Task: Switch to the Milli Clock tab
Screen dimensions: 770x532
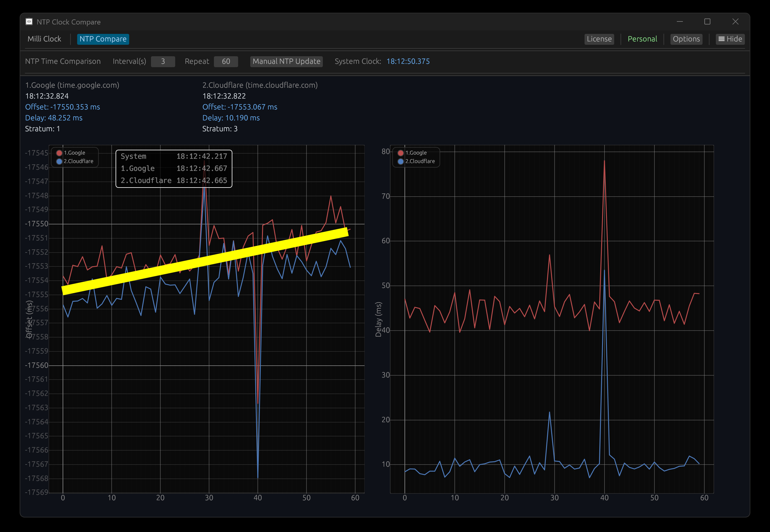Action: [x=44, y=39]
